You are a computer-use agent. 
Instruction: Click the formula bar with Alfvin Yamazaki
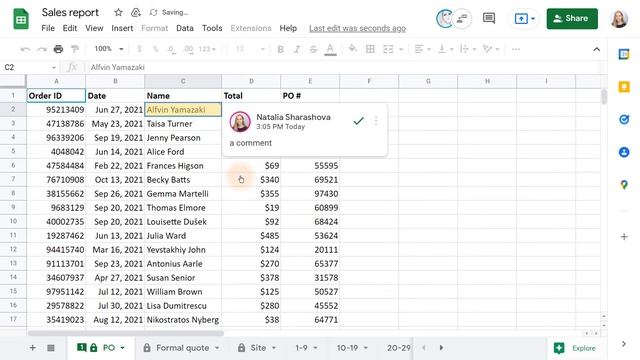343,67
